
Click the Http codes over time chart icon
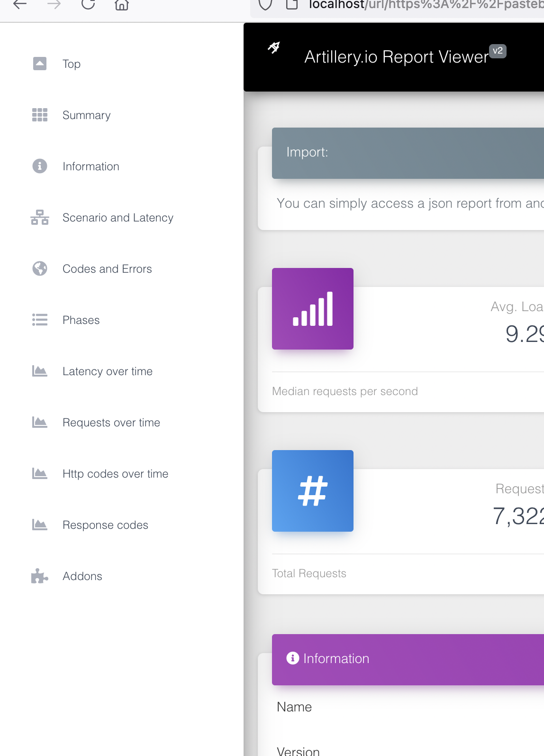point(40,473)
